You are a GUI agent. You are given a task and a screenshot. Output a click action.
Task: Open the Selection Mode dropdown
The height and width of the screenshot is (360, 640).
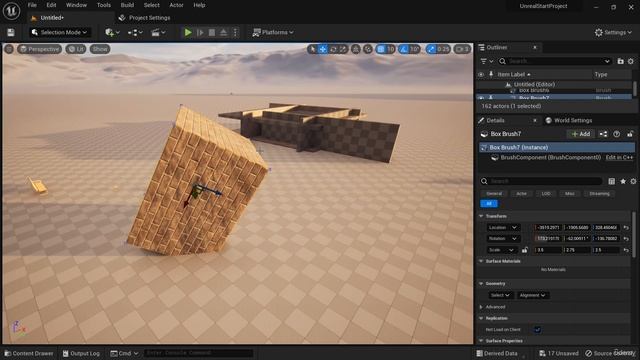[x=60, y=32]
